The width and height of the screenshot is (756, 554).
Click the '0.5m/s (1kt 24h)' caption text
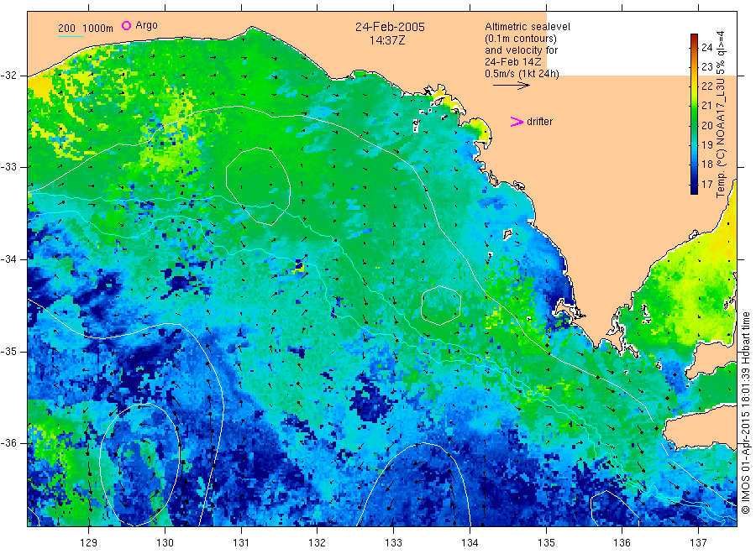point(522,74)
